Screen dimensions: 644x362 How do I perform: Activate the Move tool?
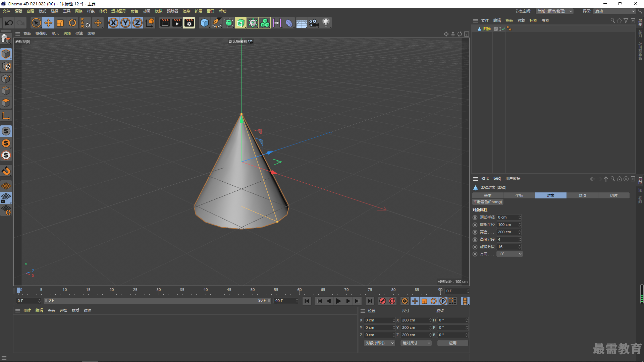click(48, 23)
